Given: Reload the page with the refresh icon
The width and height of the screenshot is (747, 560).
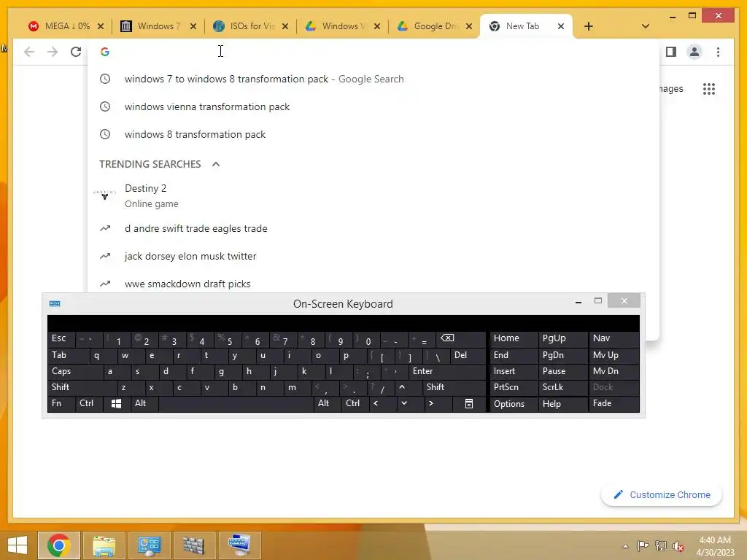Looking at the screenshot, I should click(x=76, y=52).
